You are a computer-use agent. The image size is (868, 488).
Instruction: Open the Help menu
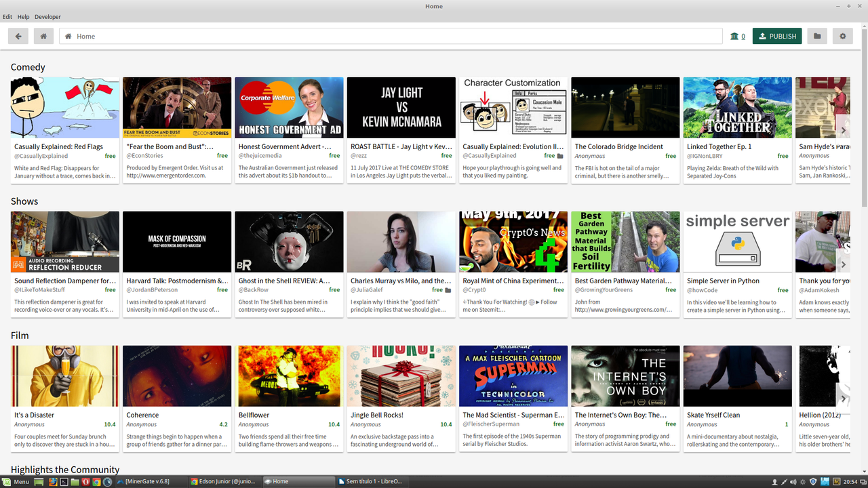coord(24,17)
